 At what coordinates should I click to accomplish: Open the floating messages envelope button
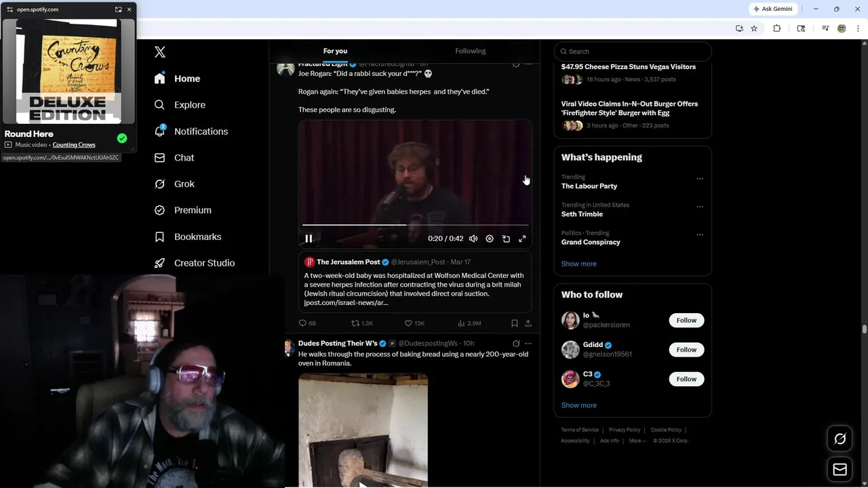[840, 470]
